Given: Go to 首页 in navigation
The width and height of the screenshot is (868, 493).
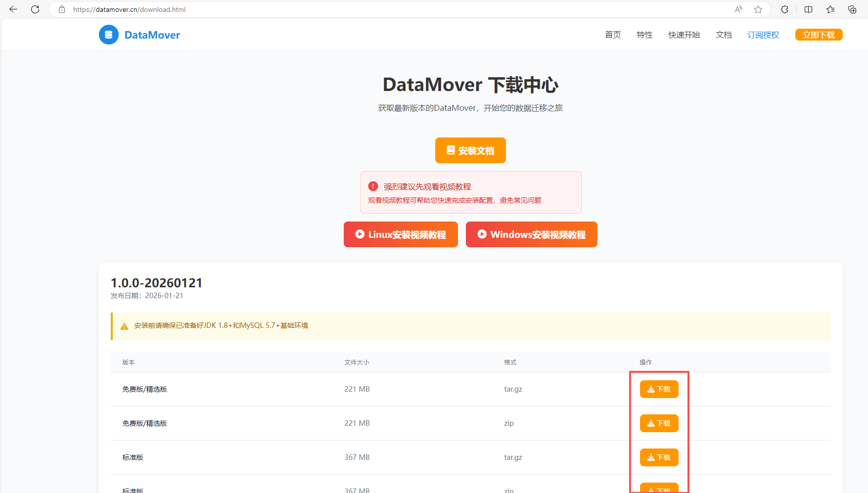Looking at the screenshot, I should [x=613, y=35].
